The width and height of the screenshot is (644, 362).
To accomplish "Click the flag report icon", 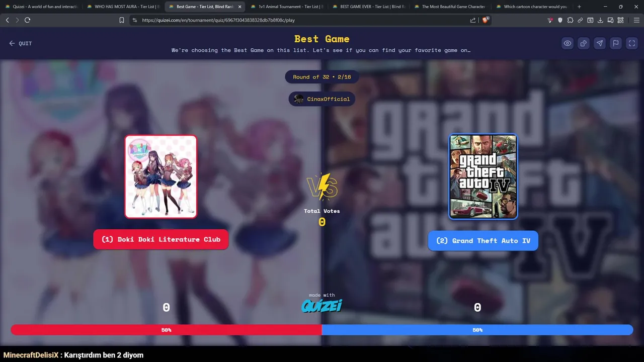I will click(x=616, y=43).
